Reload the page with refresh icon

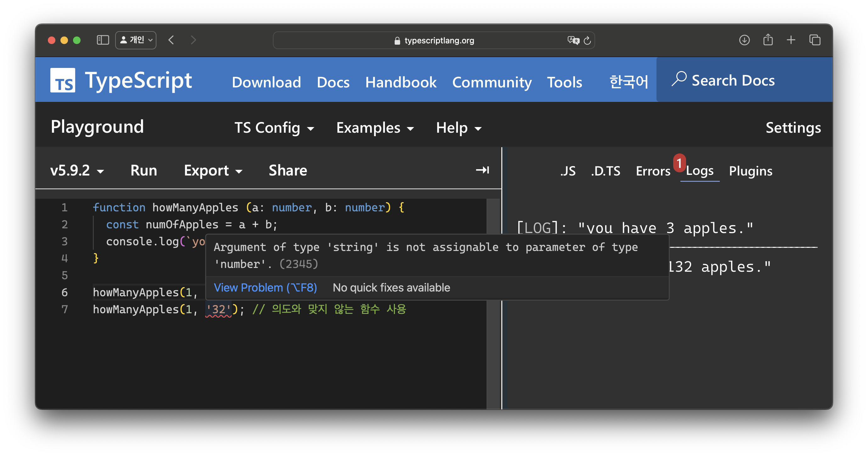tap(587, 41)
